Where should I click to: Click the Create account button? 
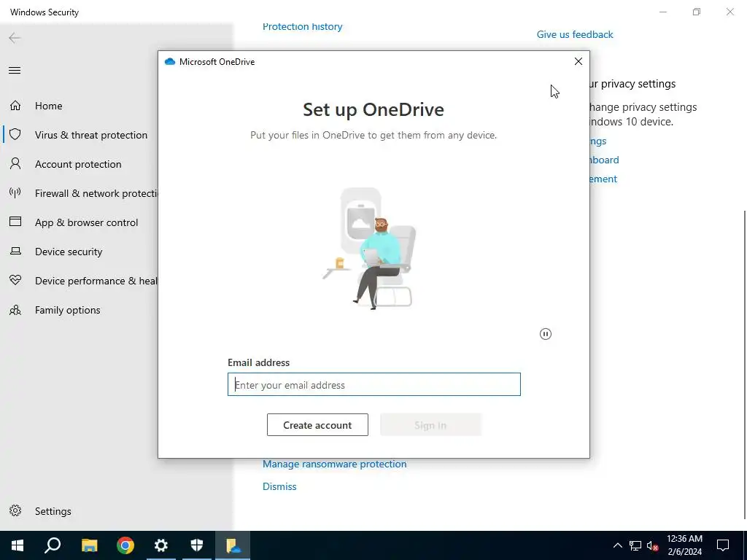(x=317, y=425)
